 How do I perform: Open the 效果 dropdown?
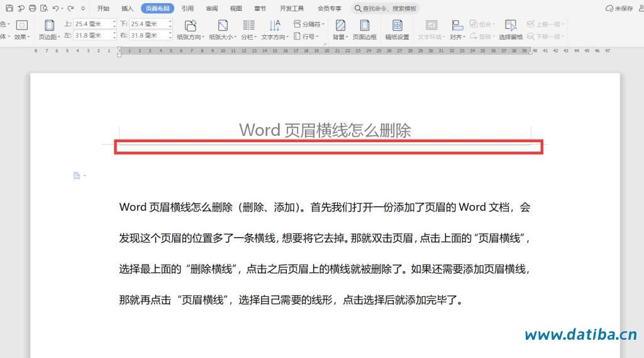(22, 30)
